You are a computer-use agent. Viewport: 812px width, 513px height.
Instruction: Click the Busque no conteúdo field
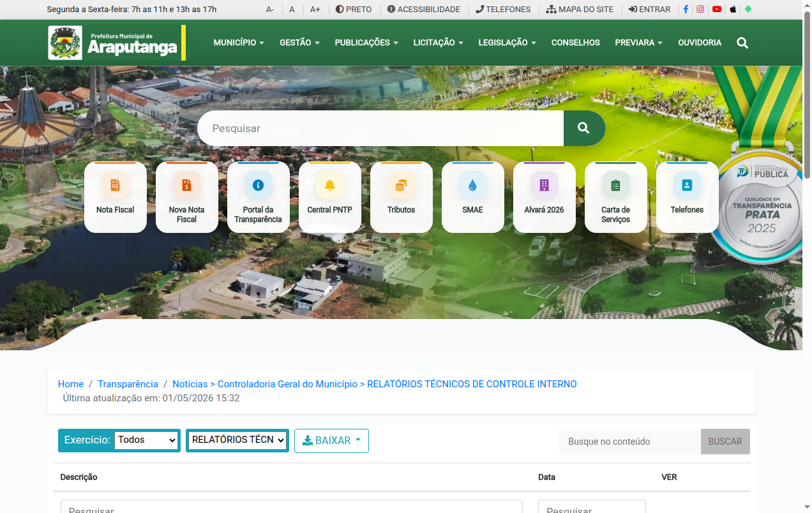[629, 442]
